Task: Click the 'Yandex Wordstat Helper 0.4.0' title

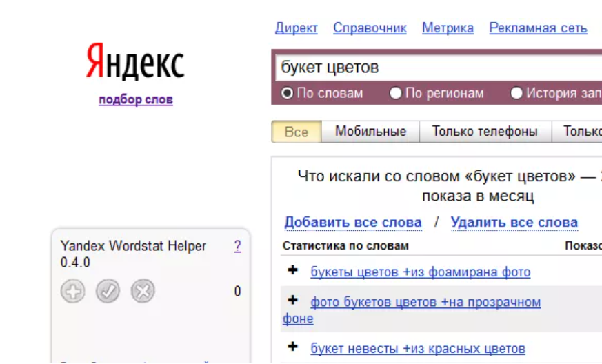Action: (x=133, y=254)
